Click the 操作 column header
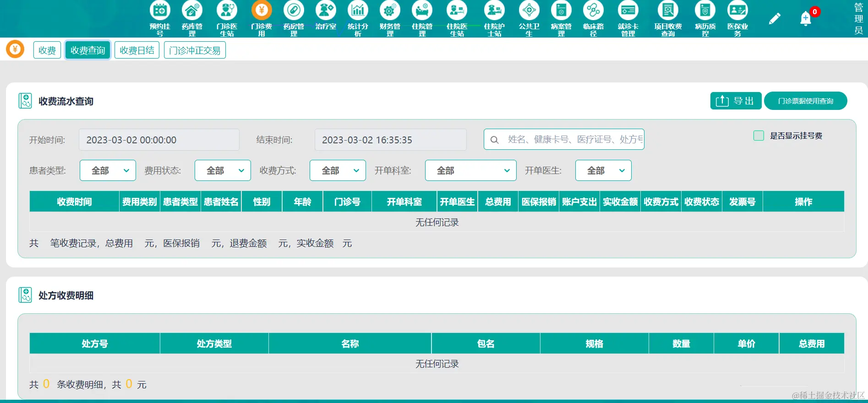The width and height of the screenshot is (868, 403). click(x=803, y=201)
